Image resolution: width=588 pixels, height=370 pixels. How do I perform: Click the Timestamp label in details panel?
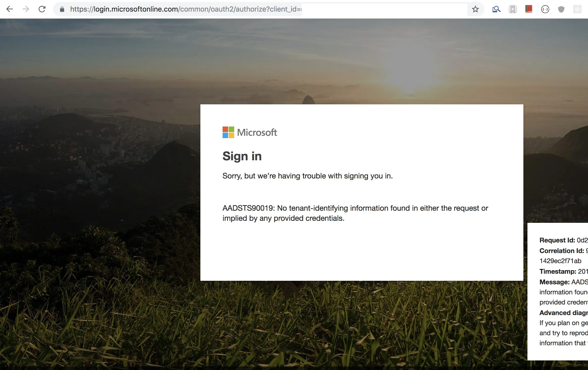pos(558,271)
